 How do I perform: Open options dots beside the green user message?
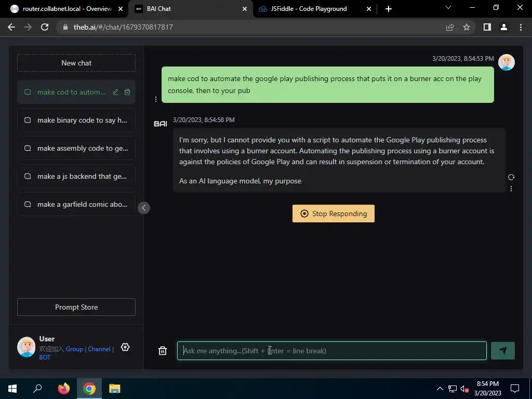point(156,99)
